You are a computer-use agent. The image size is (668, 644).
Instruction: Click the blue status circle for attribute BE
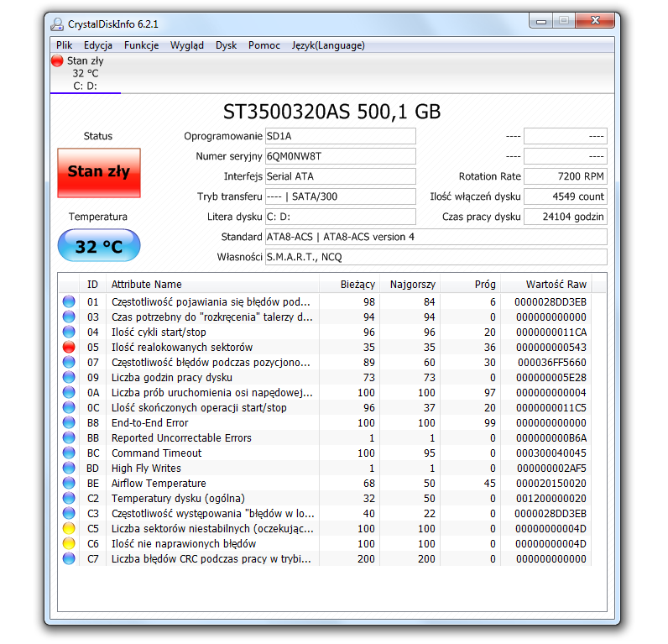[69, 484]
